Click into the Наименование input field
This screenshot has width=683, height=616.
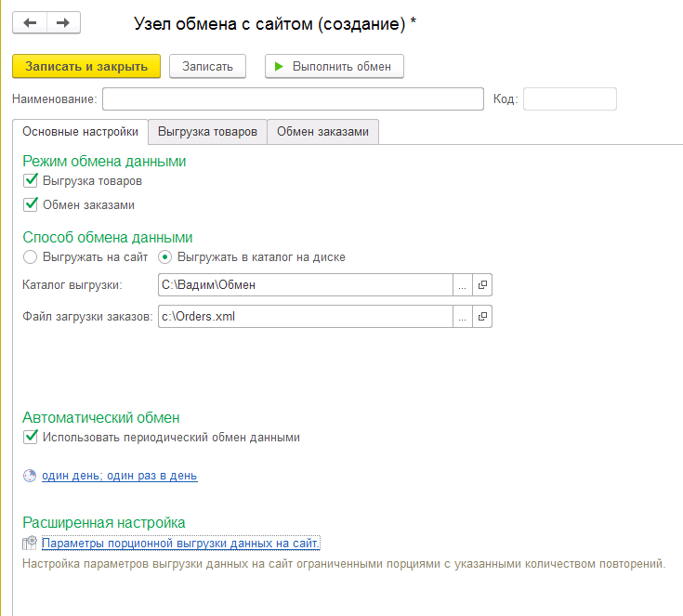coord(293,98)
